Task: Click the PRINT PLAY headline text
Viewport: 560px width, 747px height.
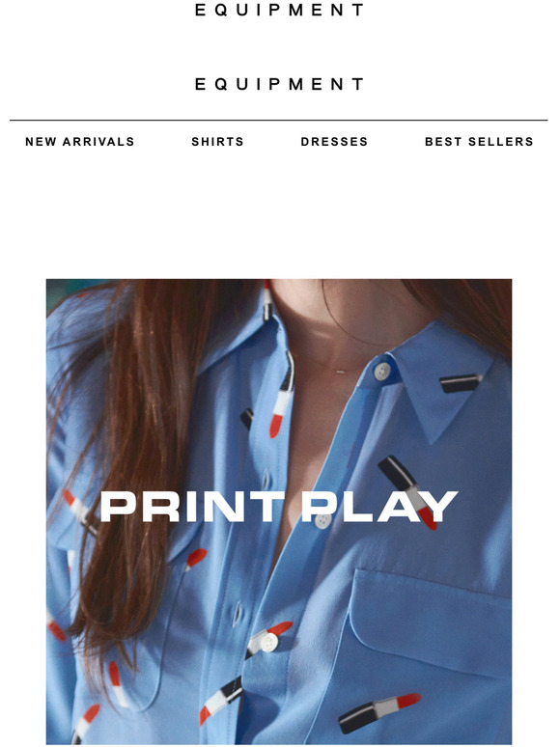Action: [x=279, y=507]
